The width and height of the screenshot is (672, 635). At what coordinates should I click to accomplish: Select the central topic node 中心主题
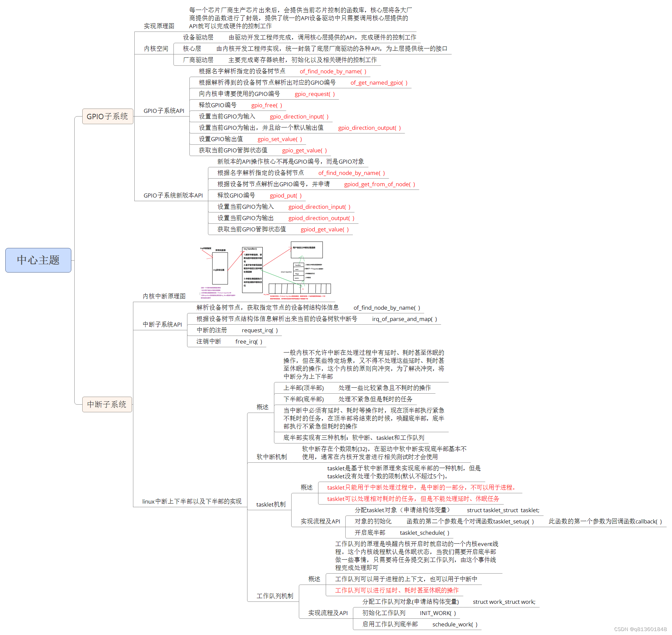(x=38, y=260)
